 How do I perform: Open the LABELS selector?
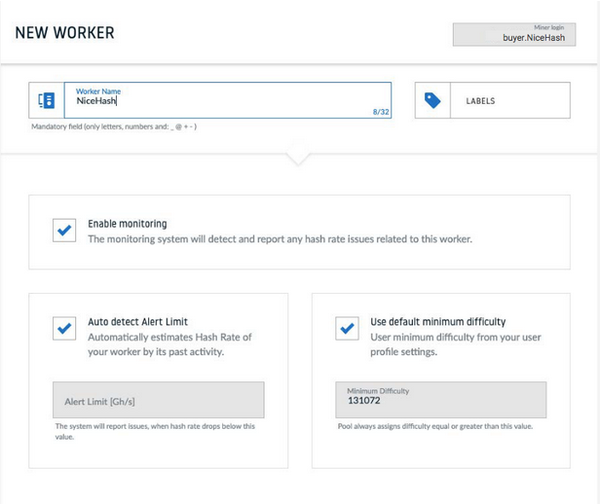[510, 101]
